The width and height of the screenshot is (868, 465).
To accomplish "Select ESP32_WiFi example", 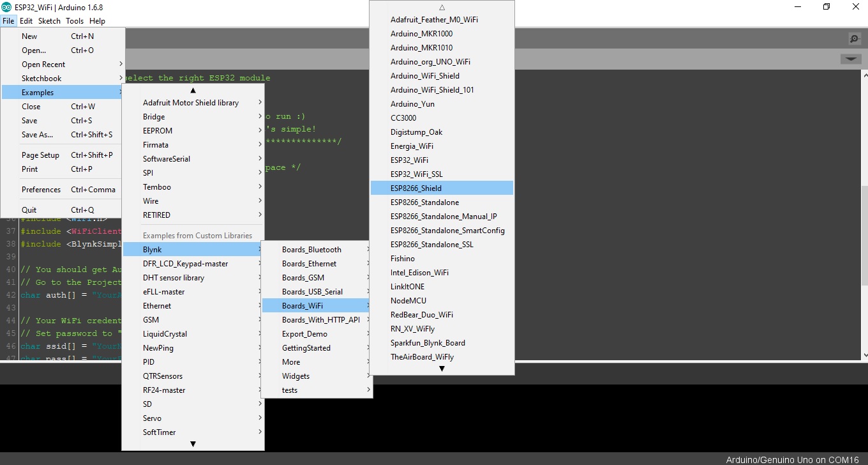I will click(442, 160).
